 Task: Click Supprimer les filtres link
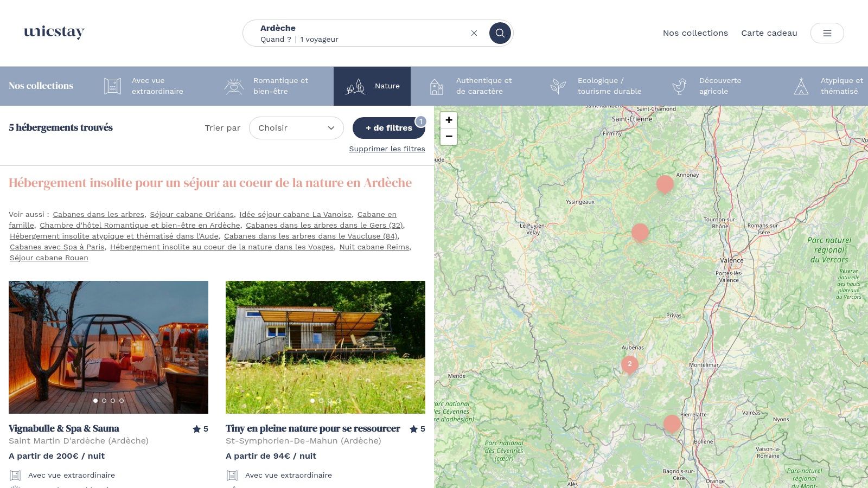(387, 149)
